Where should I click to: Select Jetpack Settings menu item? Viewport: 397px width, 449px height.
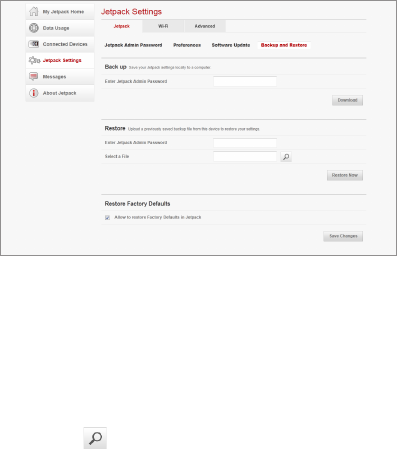[60, 60]
